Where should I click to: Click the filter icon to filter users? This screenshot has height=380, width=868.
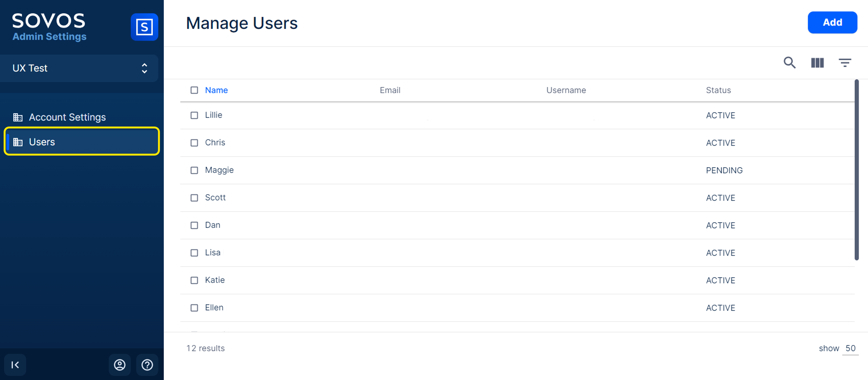coord(845,62)
